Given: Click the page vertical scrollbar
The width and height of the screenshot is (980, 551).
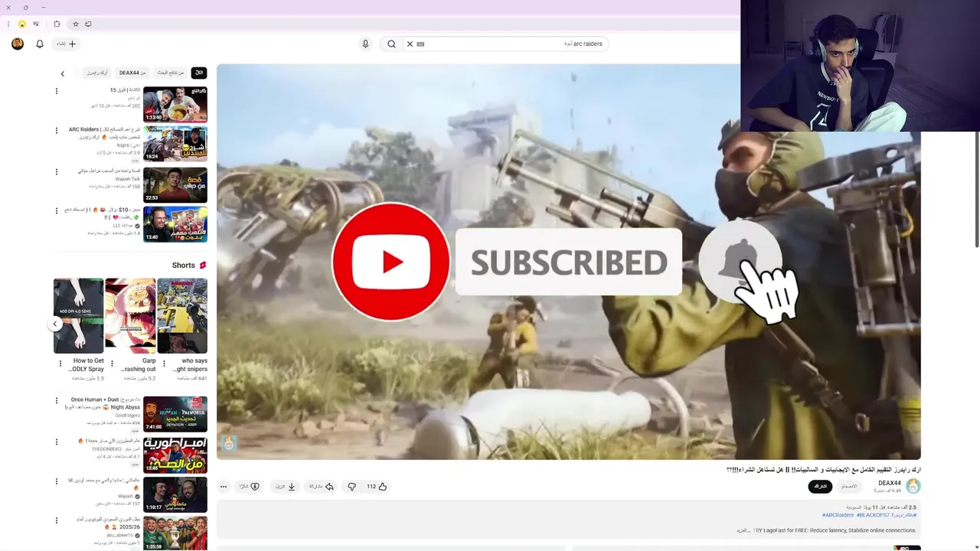Looking at the screenshot, I should [976, 189].
